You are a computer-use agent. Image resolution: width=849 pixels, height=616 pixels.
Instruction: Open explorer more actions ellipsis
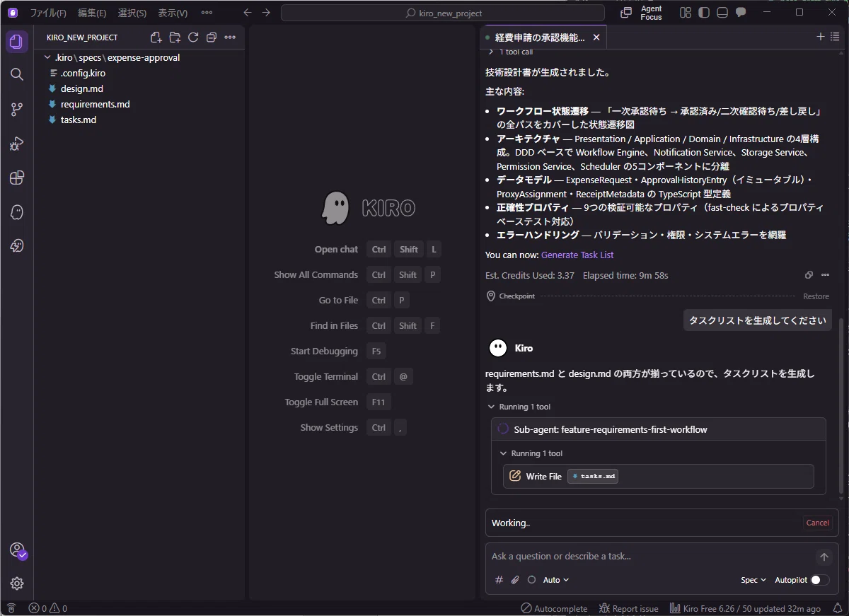230,37
